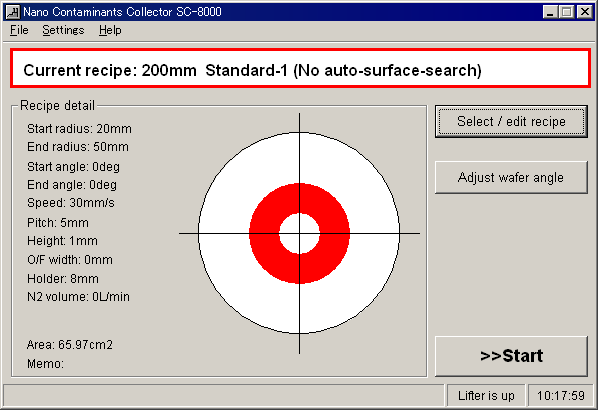Select the N2 volume: 0L/min text
Viewport: 598px width, 410px height.
click(x=78, y=297)
